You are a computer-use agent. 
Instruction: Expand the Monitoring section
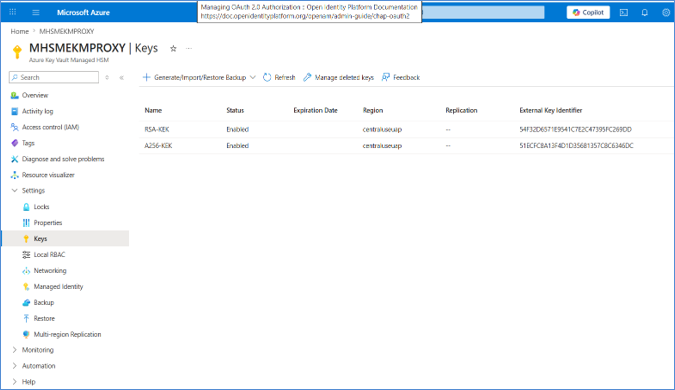[x=37, y=350]
